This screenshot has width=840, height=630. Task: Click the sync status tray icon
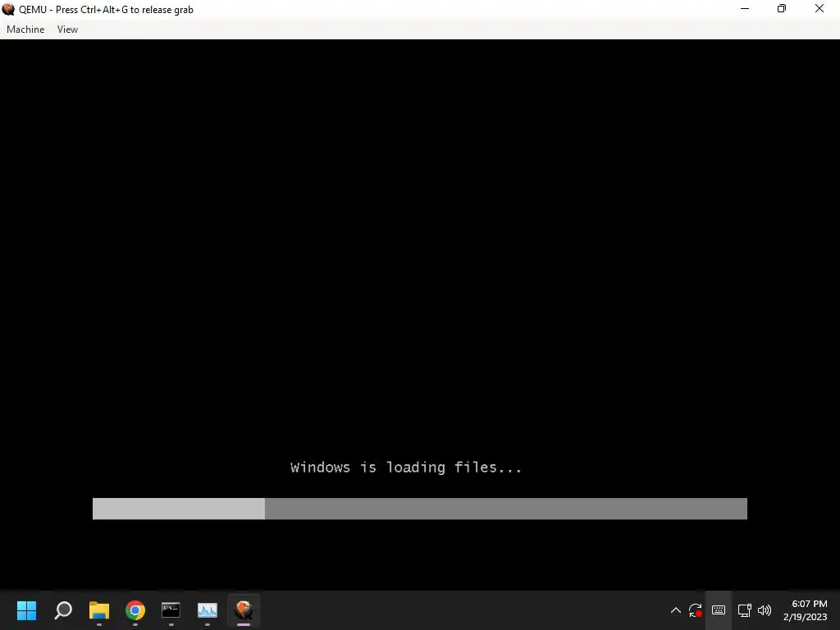click(696, 610)
